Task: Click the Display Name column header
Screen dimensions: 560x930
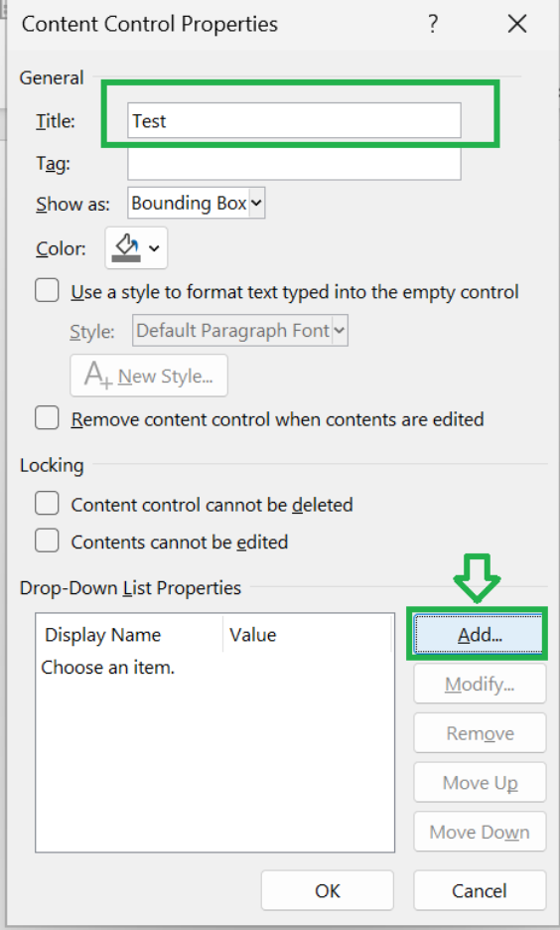Action: [130, 635]
